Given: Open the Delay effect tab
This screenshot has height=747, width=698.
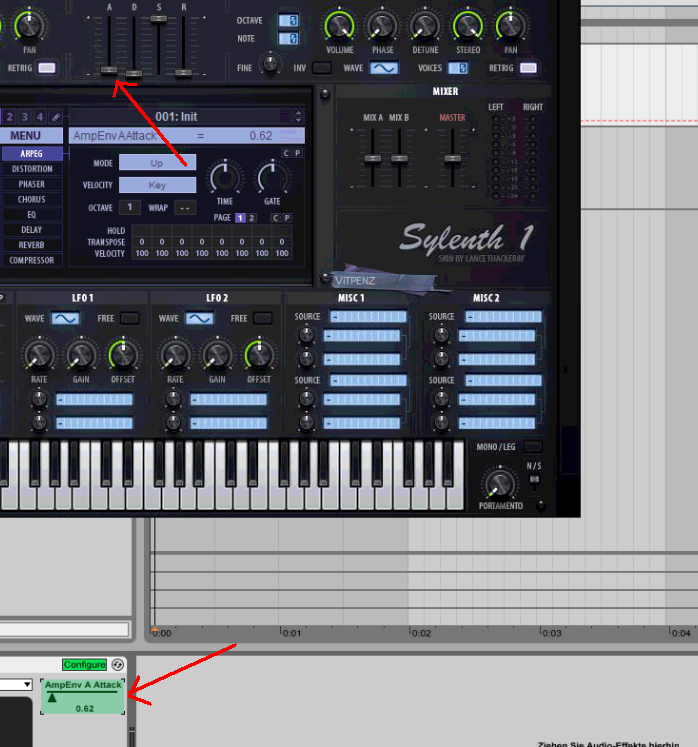Looking at the screenshot, I should click(x=31, y=230).
